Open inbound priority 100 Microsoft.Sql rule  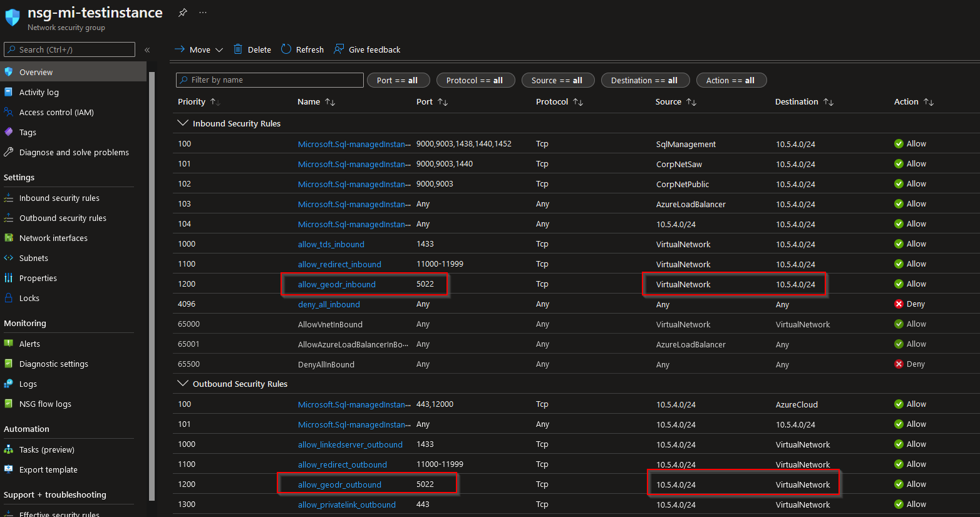(354, 144)
